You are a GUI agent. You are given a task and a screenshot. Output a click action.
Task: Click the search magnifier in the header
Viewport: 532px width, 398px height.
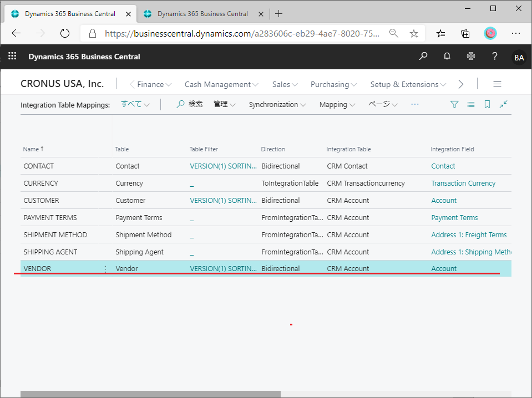pyautogui.click(x=423, y=57)
